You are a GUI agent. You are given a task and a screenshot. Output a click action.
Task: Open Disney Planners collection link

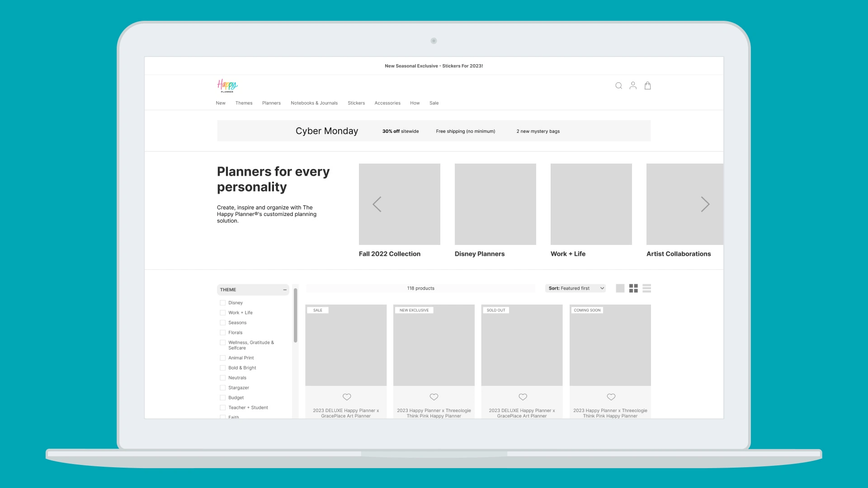(x=480, y=254)
